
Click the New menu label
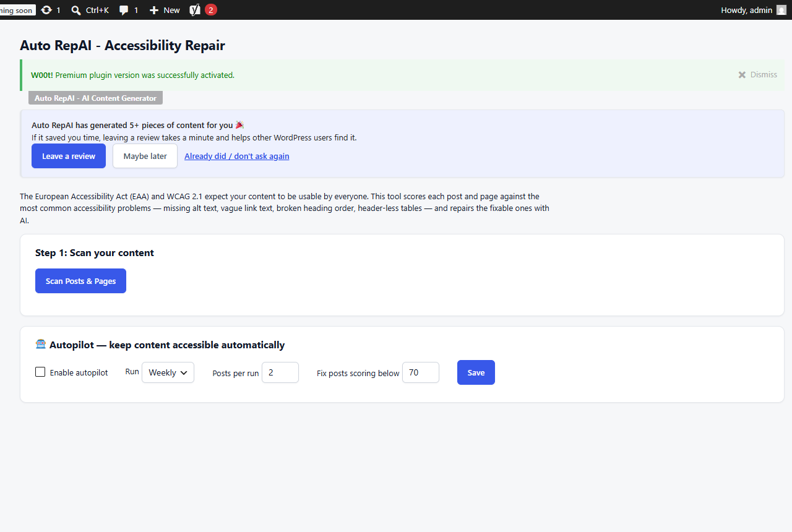[x=172, y=10]
